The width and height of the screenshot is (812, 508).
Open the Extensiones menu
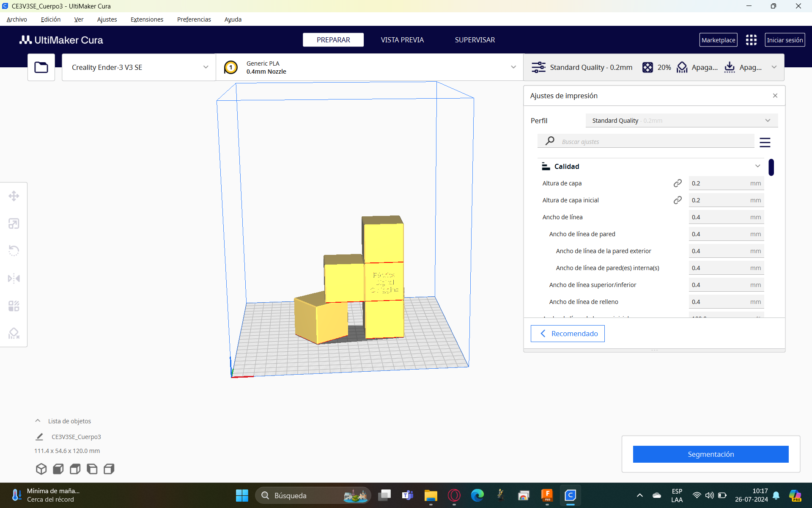[147, 19]
